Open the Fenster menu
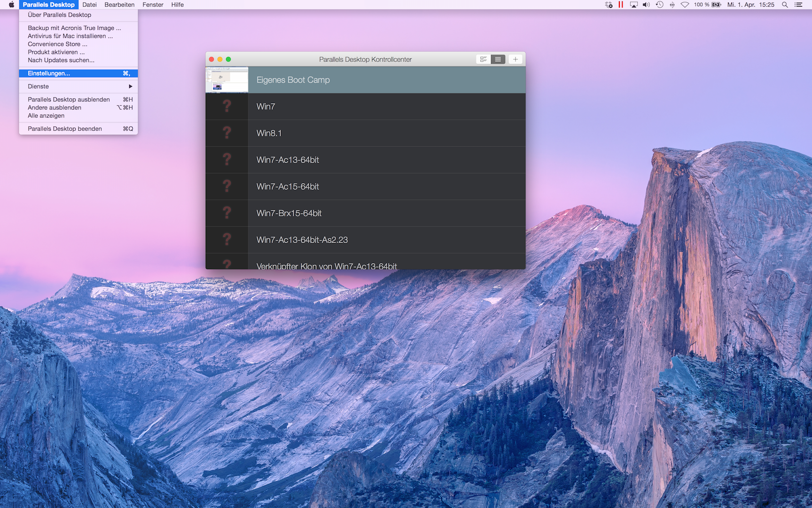 click(153, 5)
